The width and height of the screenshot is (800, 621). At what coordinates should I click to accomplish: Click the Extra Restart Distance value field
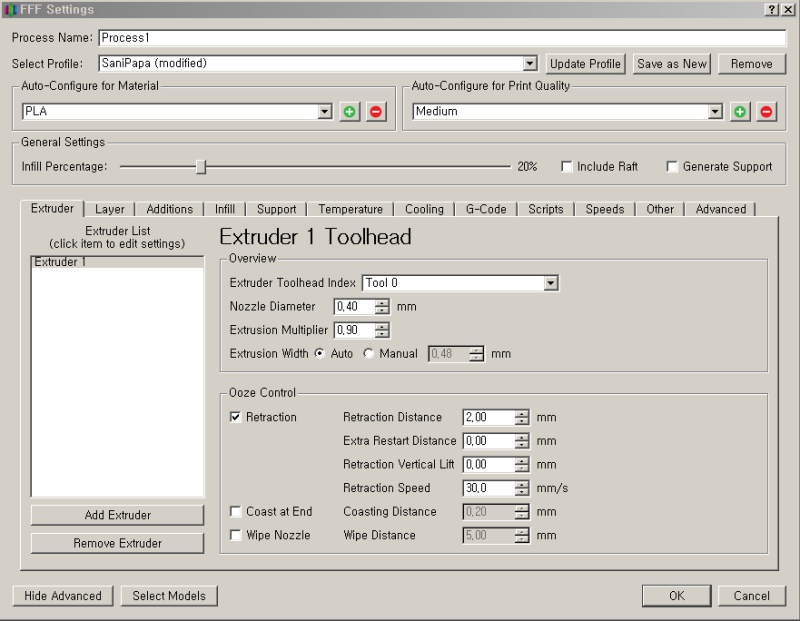(489, 441)
